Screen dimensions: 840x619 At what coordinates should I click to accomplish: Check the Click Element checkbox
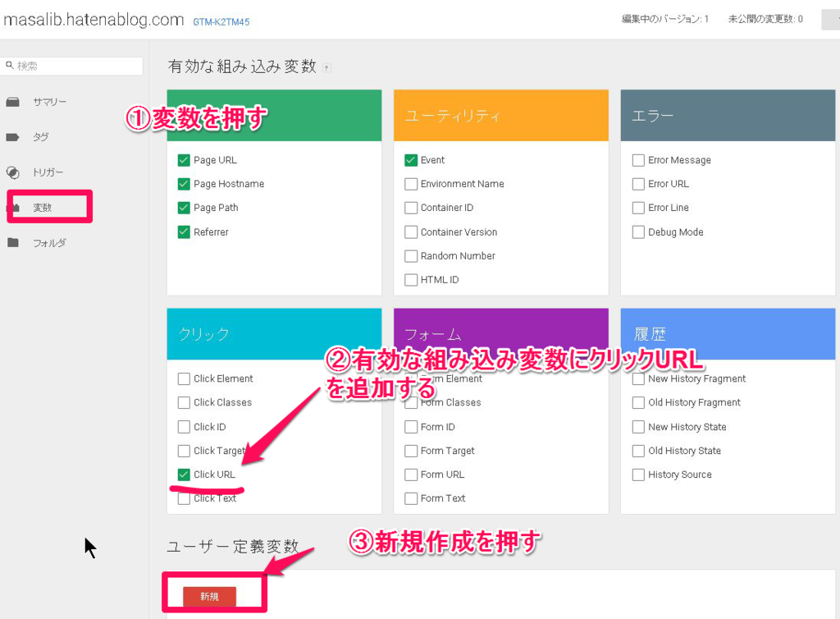(184, 379)
